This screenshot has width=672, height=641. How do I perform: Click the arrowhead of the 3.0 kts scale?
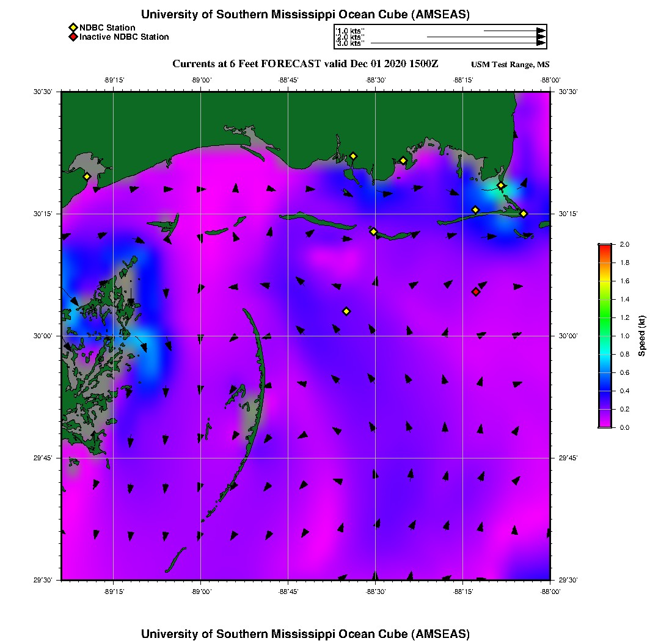541,43
